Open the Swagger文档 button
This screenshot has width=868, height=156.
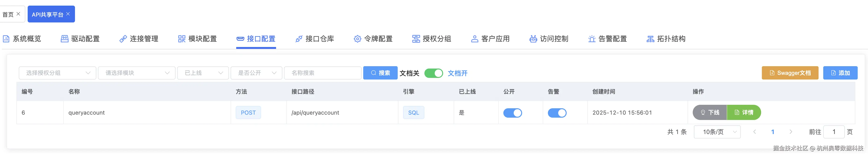coord(790,73)
